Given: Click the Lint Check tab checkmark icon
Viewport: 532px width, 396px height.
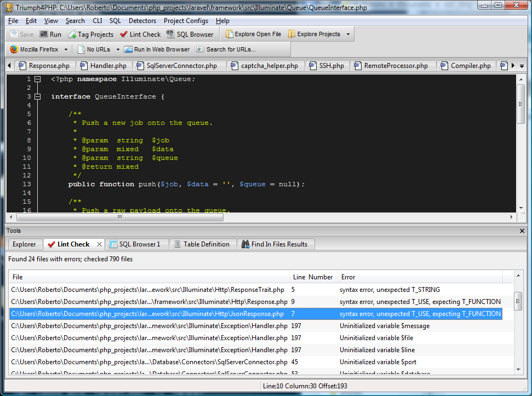Looking at the screenshot, I should 52,244.
